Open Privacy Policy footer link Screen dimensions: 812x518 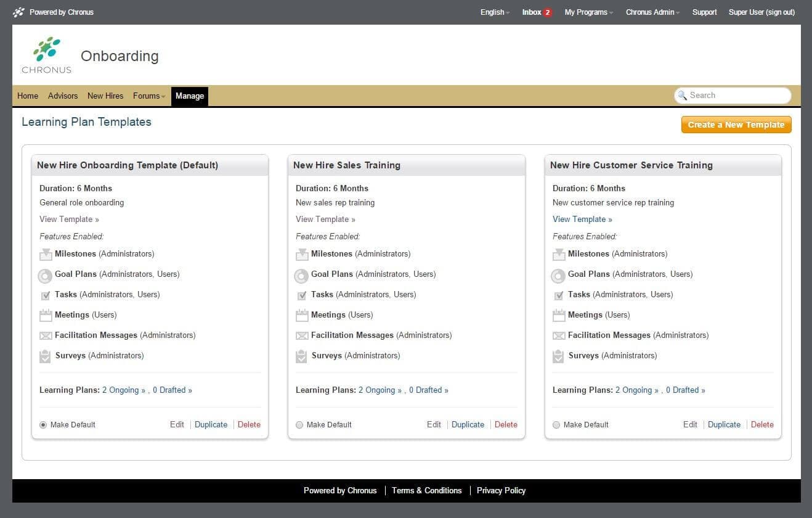coord(501,491)
